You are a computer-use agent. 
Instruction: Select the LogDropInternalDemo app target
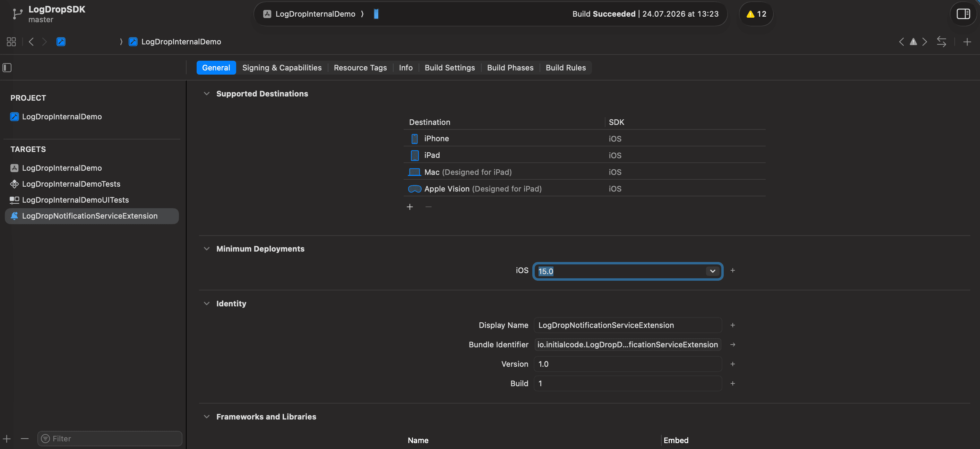(x=56, y=168)
